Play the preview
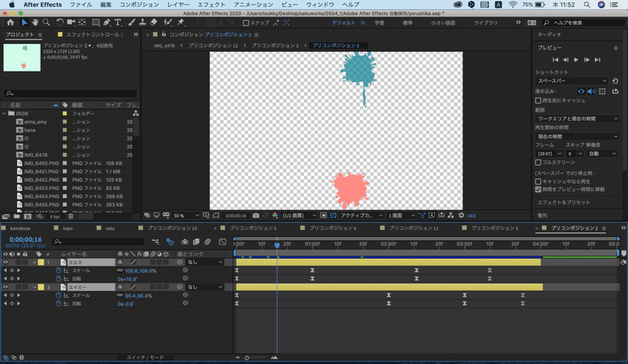Image resolution: width=628 pixels, height=364 pixels. pos(576,60)
